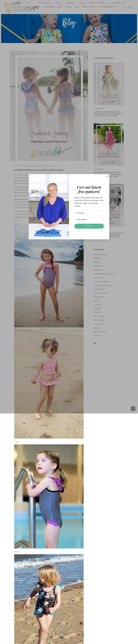Open The Simple Life in Categories list
The width and height of the screenshot is (138, 644).
tap(99, 320)
